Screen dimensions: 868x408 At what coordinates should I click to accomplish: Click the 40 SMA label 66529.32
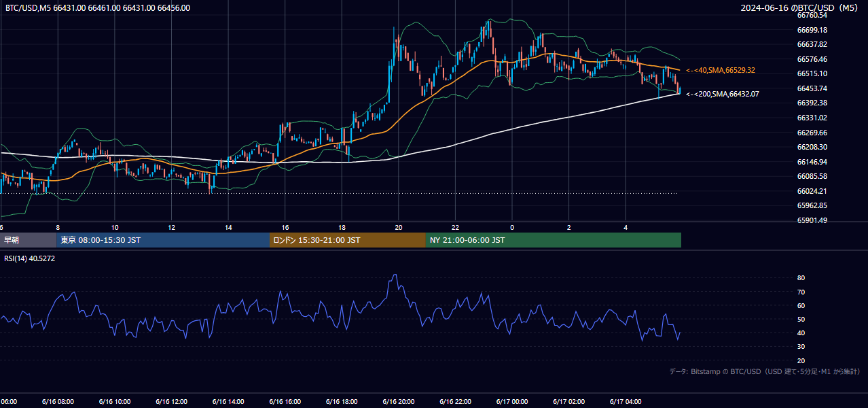pyautogui.click(x=721, y=70)
